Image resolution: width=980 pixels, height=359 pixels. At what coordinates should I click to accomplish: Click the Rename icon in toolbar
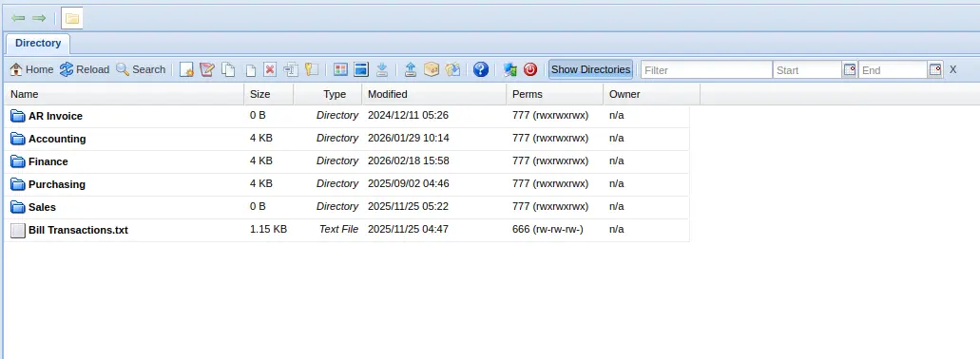[x=290, y=69]
